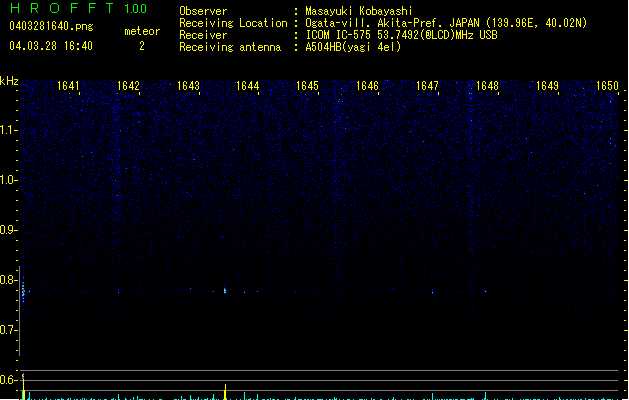Click the A504HB(yagi 4el) antenna text
The image size is (629, 400).
point(353,47)
